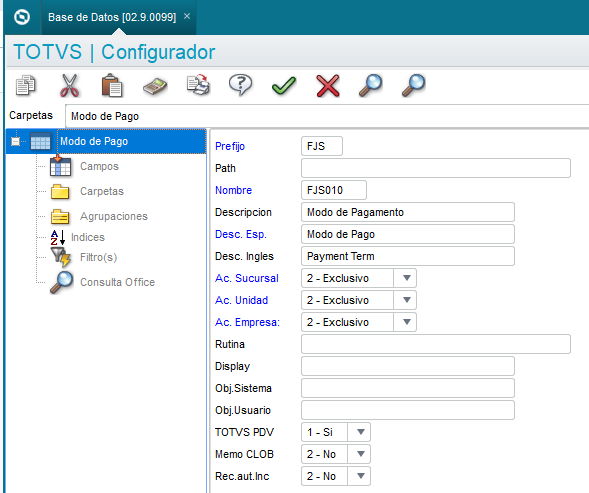Image resolution: width=589 pixels, height=493 pixels.
Task: Click the Descripcion text field
Action: [x=408, y=212]
